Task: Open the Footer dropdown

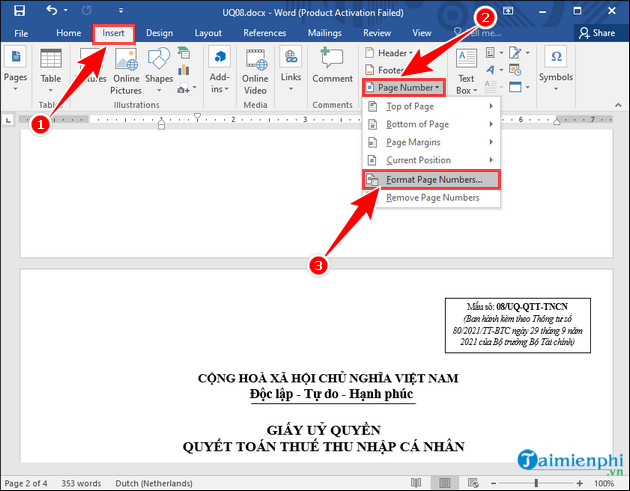Action: (x=385, y=70)
